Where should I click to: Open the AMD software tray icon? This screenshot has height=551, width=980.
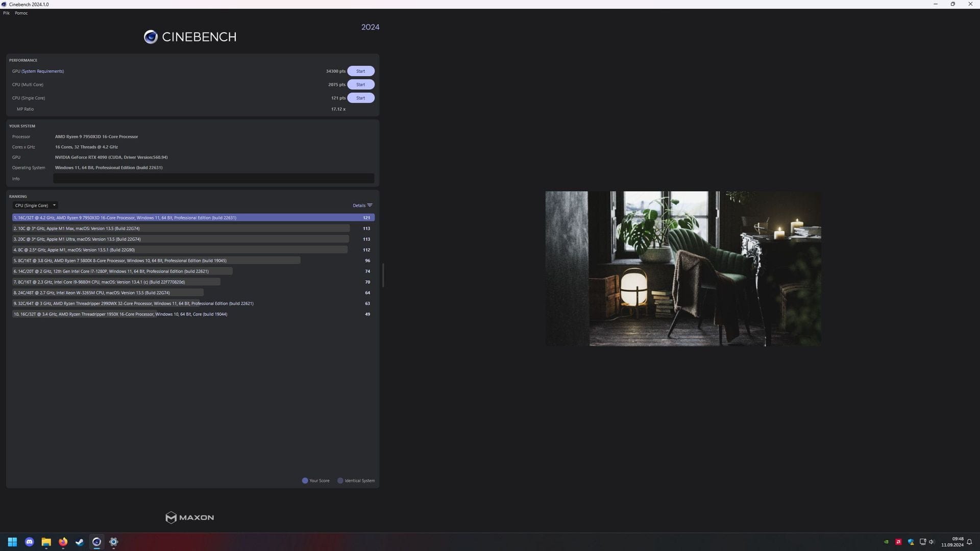point(898,542)
